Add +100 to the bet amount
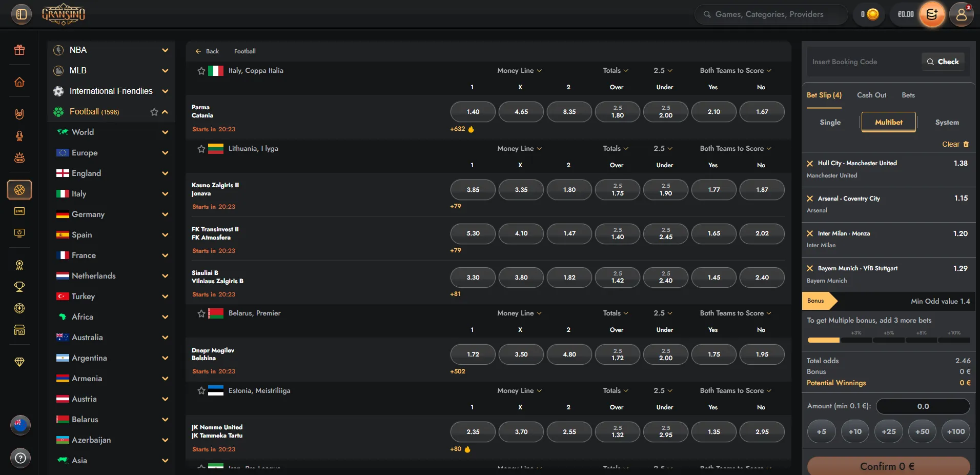Screen dimensions: 980x475 click(x=956, y=431)
